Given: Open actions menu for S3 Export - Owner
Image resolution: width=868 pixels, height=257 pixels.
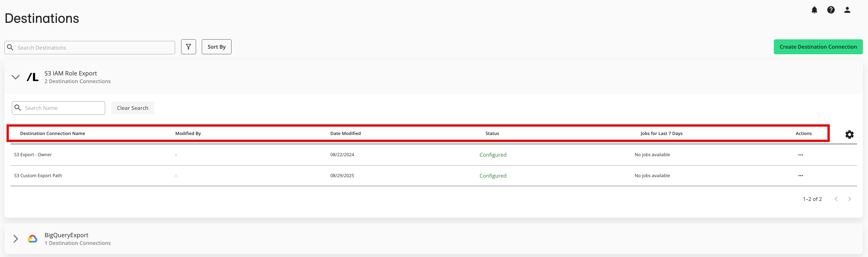Looking at the screenshot, I should [801, 155].
